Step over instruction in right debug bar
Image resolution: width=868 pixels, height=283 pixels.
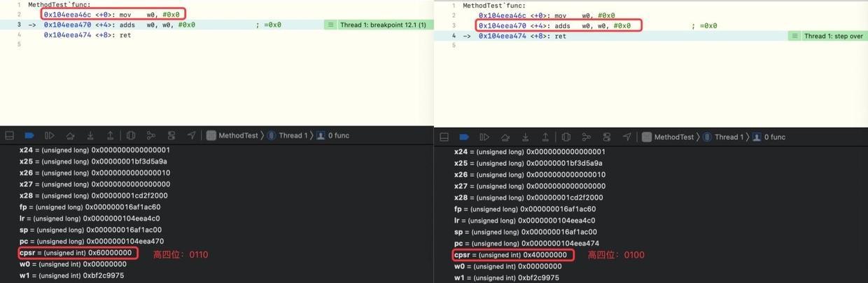click(x=505, y=137)
